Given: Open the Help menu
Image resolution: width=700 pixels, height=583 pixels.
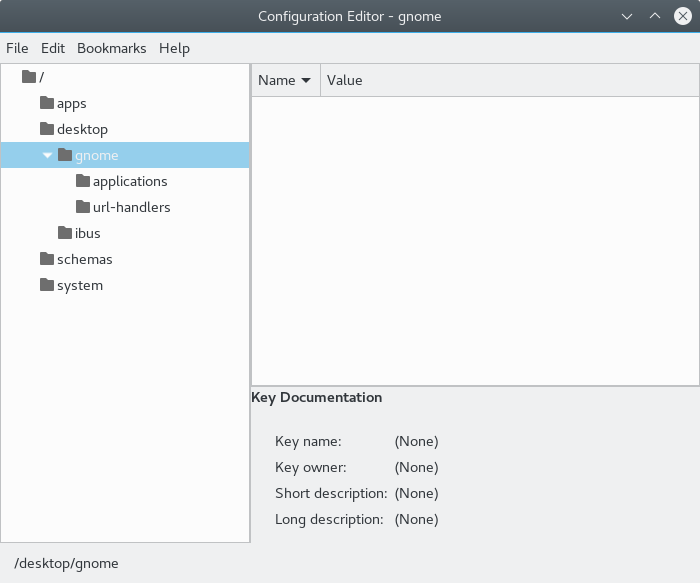Looking at the screenshot, I should [x=174, y=48].
